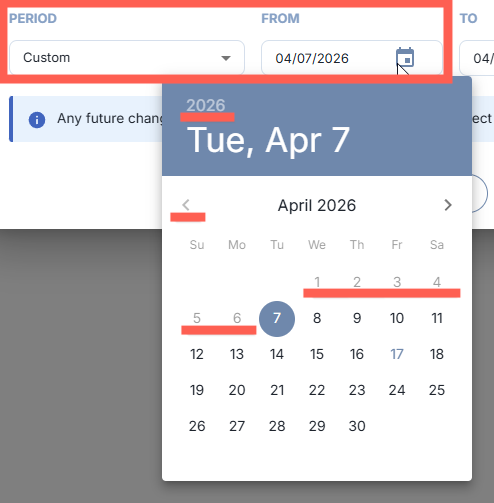Screen dimensions: 494x503
Task: Go to the previous month arrow
Action: [x=186, y=205]
